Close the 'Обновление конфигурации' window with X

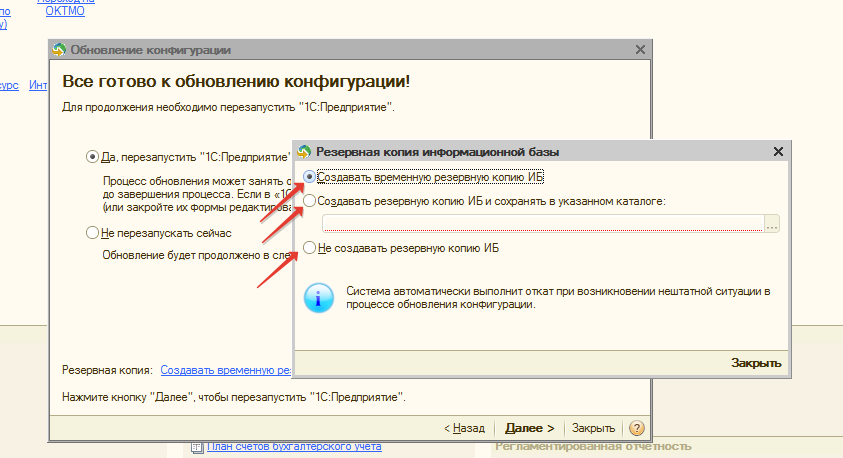pos(640,50)
